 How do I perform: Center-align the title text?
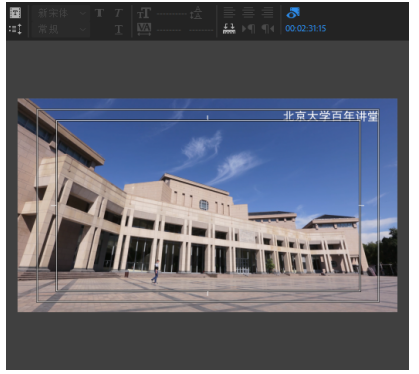pos(248,13)
